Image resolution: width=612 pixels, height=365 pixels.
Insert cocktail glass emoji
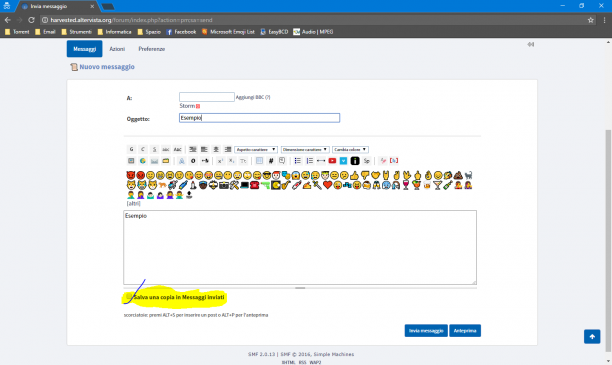click(x=437, y=185)
